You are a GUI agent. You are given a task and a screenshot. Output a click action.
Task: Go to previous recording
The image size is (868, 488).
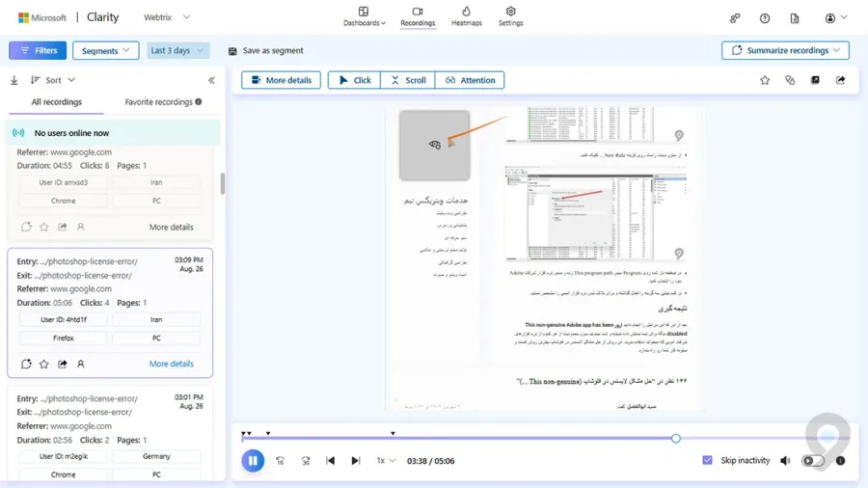[x=331, y=460]
